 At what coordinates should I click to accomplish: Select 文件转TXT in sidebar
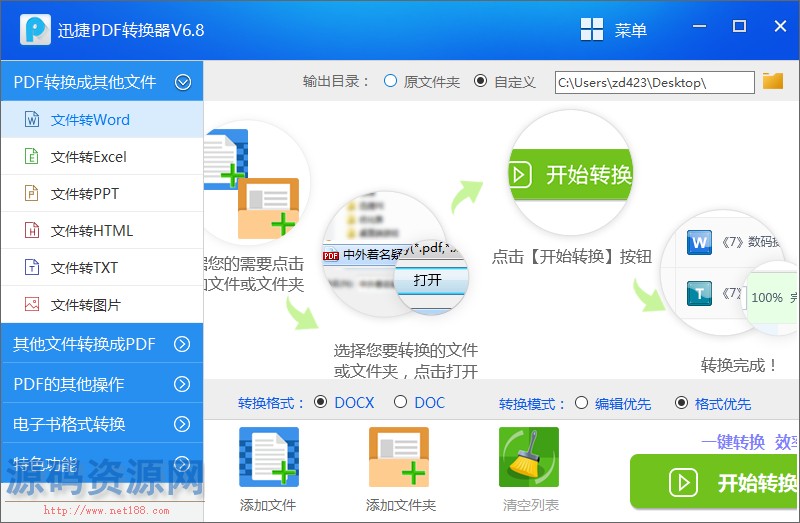102,267
